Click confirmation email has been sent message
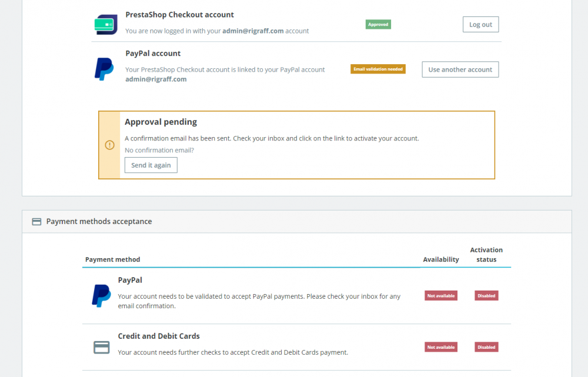Viewport: 588px width, 377px height. (272, 138)
